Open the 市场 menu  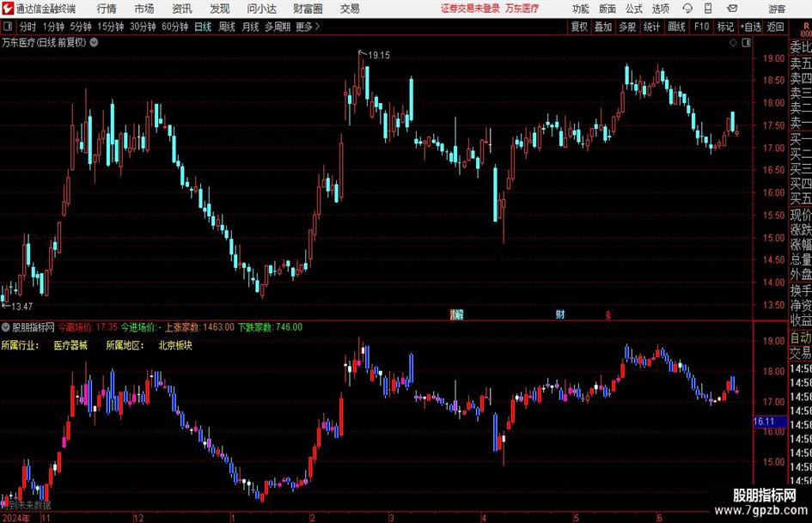(144, 9)
